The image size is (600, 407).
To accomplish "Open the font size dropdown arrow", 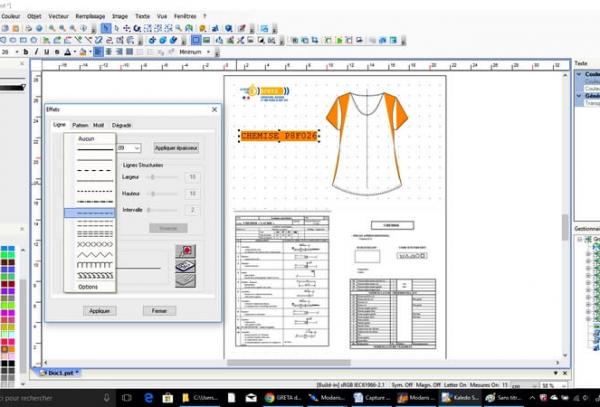I will tap(17, 52).
